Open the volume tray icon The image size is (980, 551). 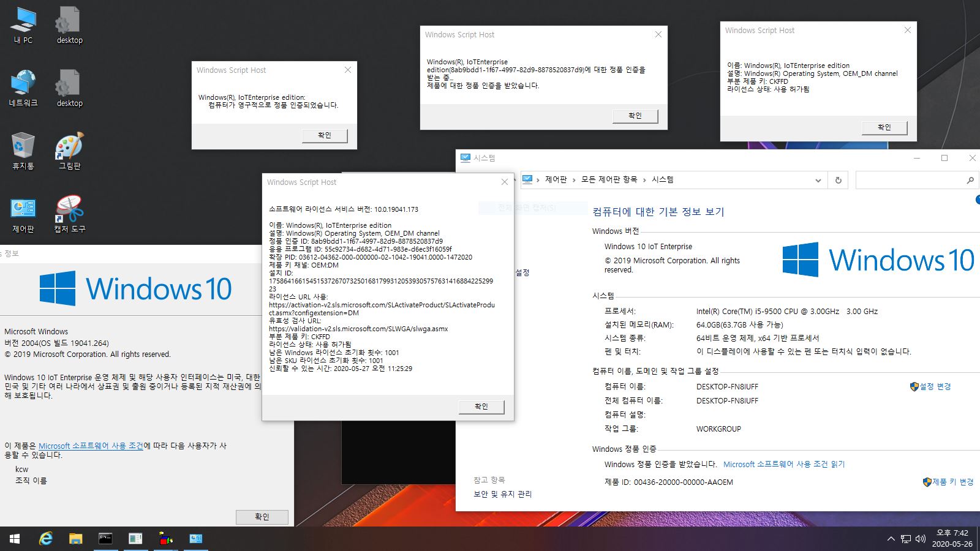click(x=920, y=539)
